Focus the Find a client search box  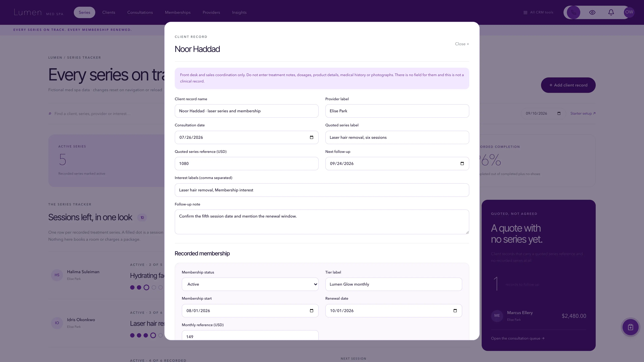108,114
